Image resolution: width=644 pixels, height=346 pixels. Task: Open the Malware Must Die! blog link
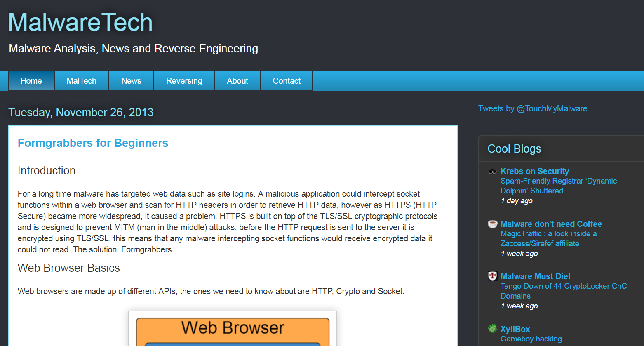click(536, 276)
